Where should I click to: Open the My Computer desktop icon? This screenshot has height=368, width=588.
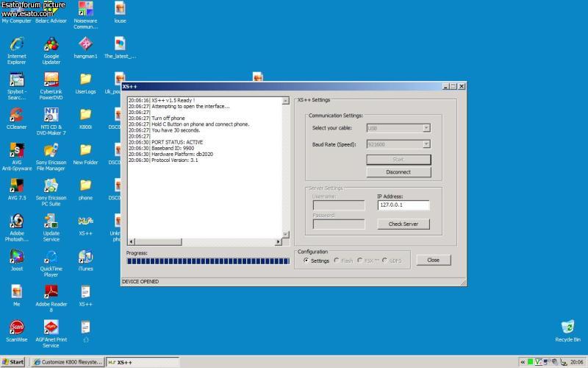[16, 13]
